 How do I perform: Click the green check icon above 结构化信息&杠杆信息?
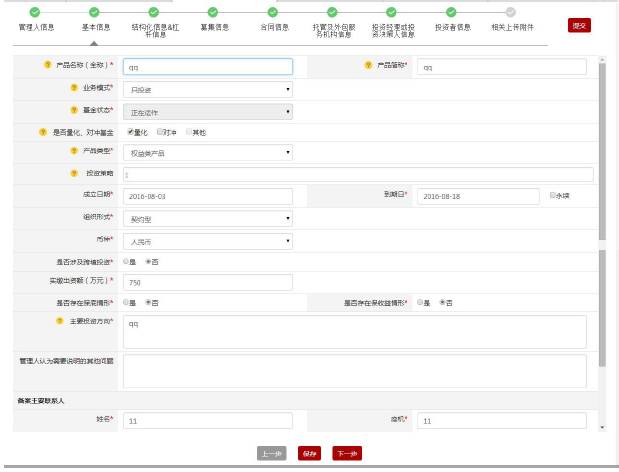coord(154,12)
